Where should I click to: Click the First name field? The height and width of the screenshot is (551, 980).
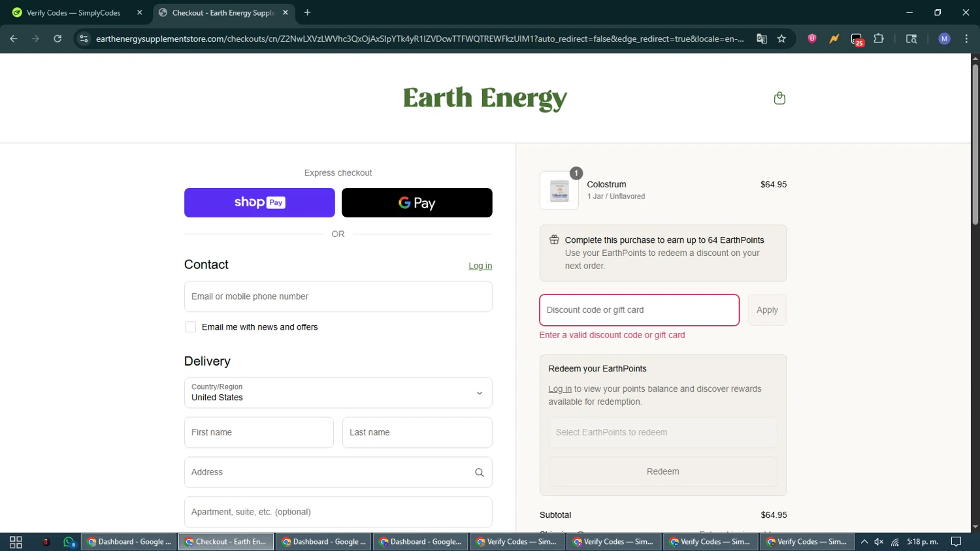coord(259,432)
